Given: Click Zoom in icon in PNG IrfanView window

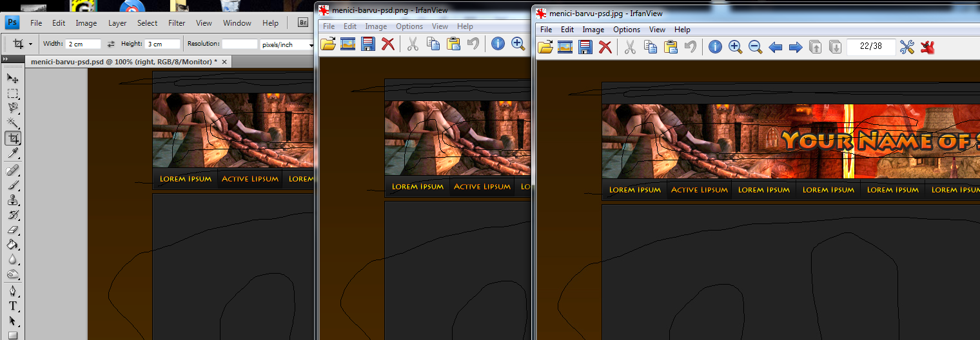Looking at the screenshot, I should point(518,44).
